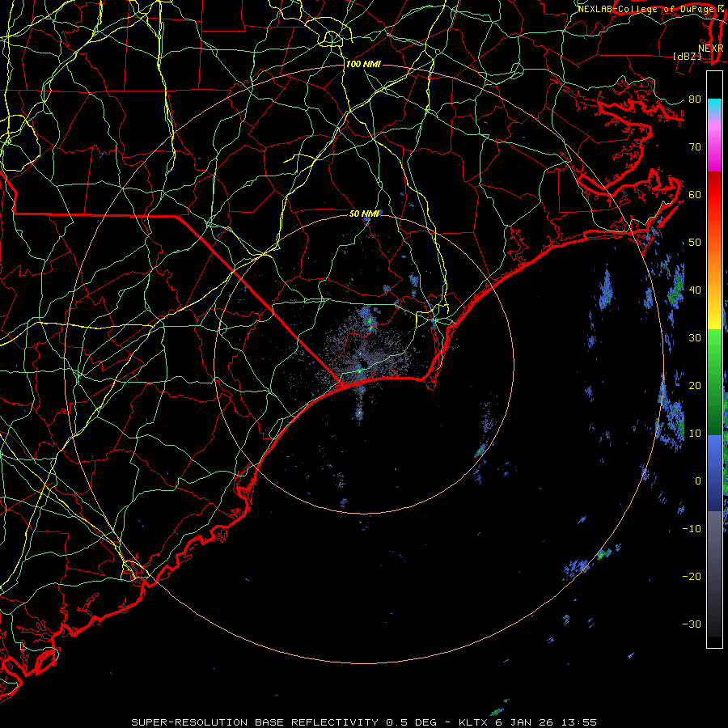Click the -20 dBZ scale value
Viewport: 728px width, 728px height.
click(x=692, y=576)
